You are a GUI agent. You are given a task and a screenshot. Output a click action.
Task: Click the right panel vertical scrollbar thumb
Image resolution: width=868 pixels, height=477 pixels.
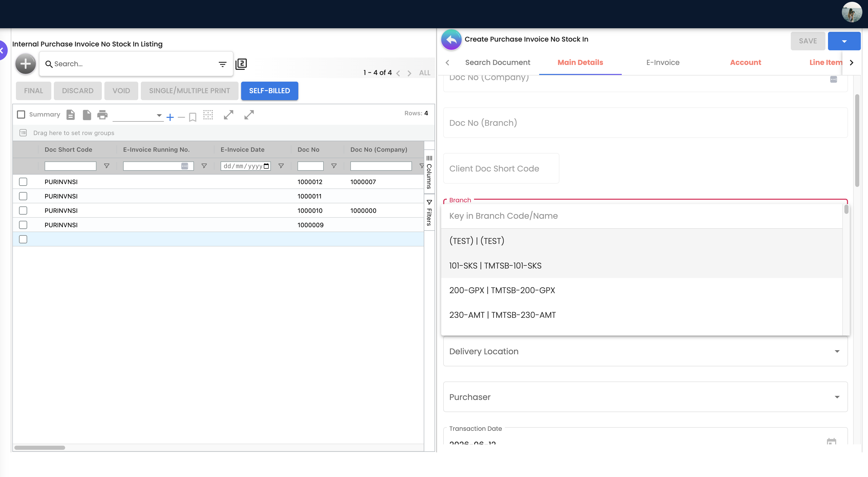click(x=857, y=141)
